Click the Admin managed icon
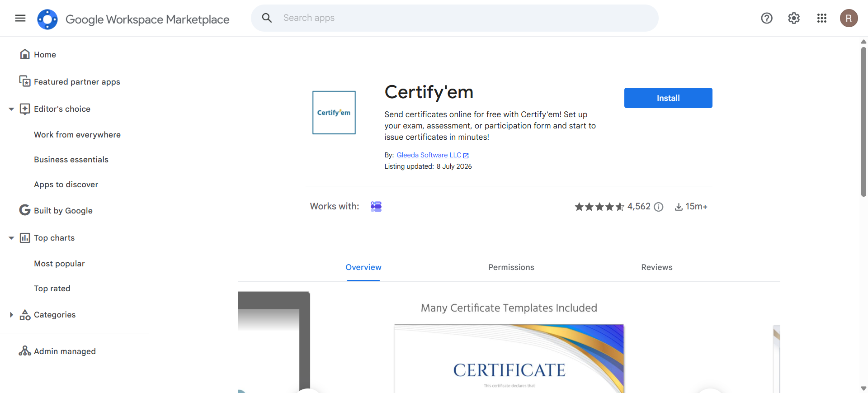Viewport: 868px width, 393px height. pos(25,351)
